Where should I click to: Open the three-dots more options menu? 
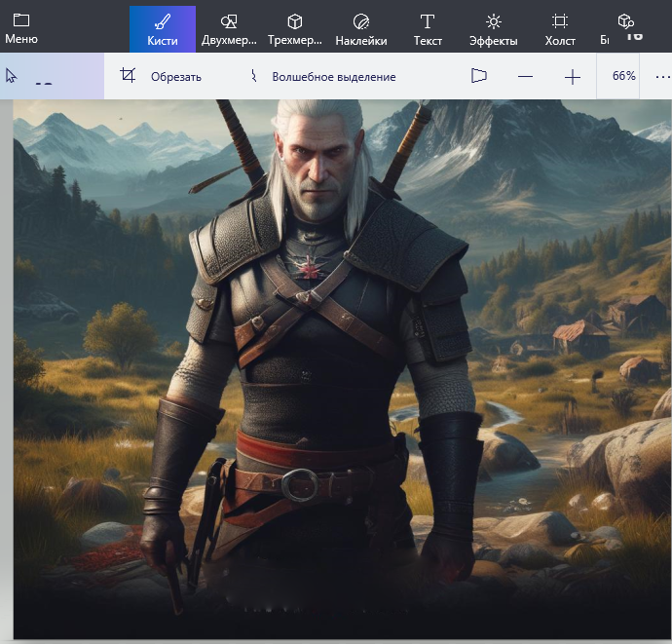[x=662, y=77]
